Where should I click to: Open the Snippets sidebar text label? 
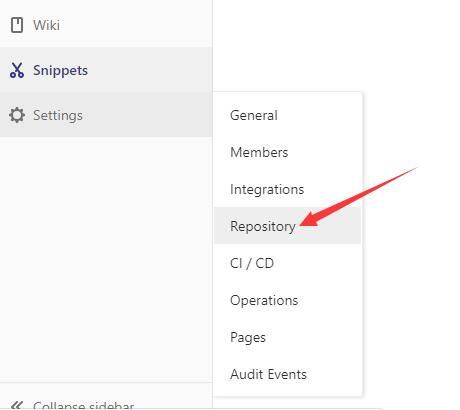[60, 71]
